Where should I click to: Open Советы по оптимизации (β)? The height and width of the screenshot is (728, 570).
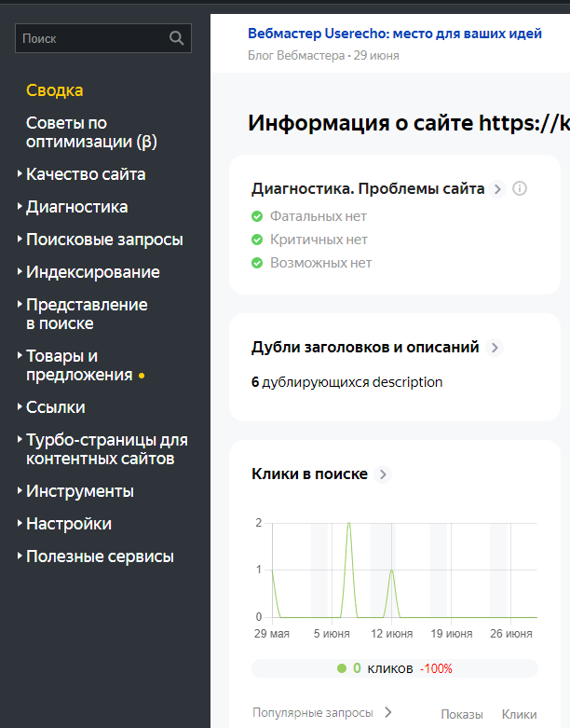point(92,132)
